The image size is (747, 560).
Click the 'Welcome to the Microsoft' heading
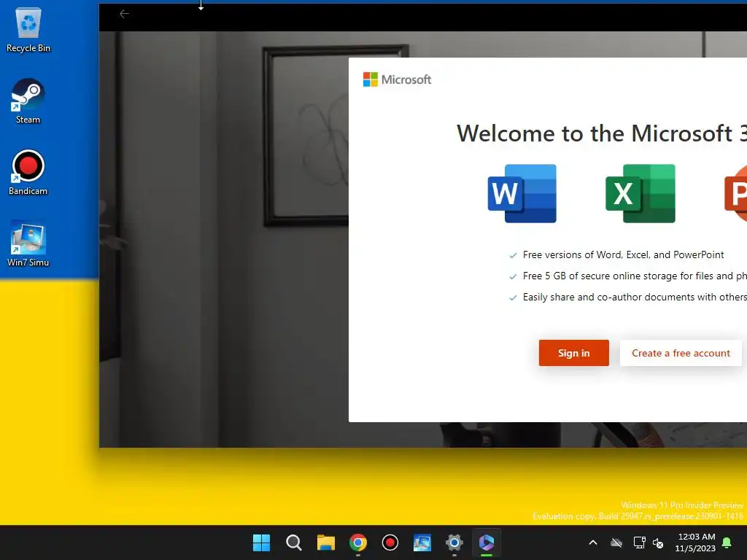pos(602,133)
